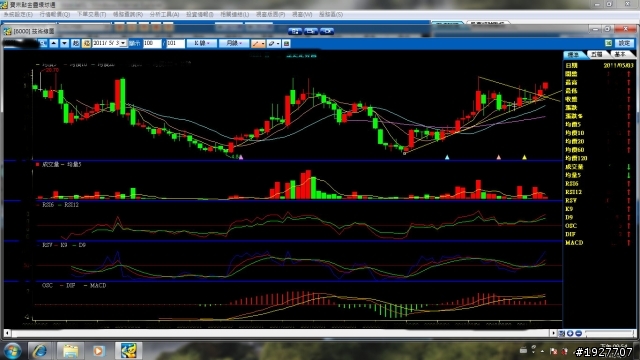
Task: Click the blue minus zoom-out icon
Action: [x=578, y=333]
